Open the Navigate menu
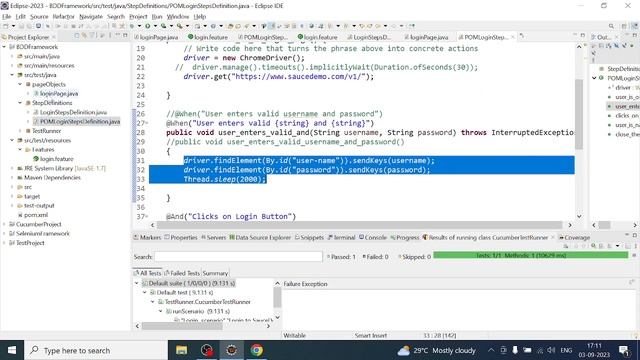The width and height of the screenshot is (640, 360). click(x=91, y=16)
